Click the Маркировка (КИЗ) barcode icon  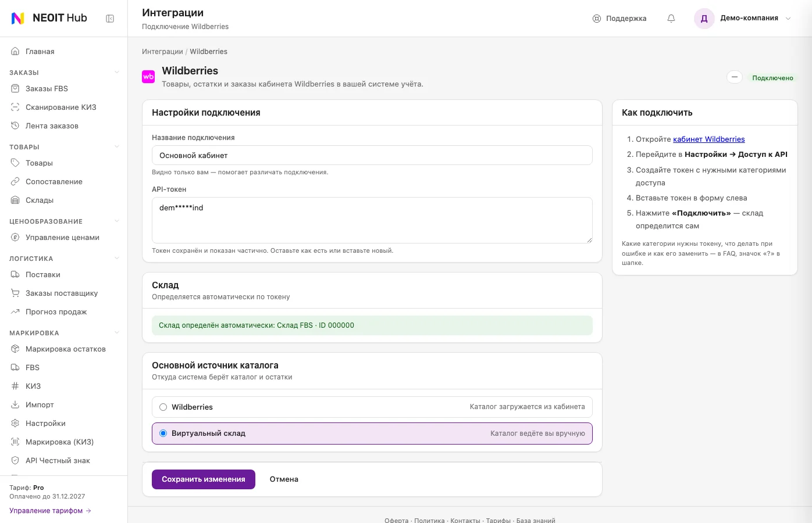click(15, 442)
